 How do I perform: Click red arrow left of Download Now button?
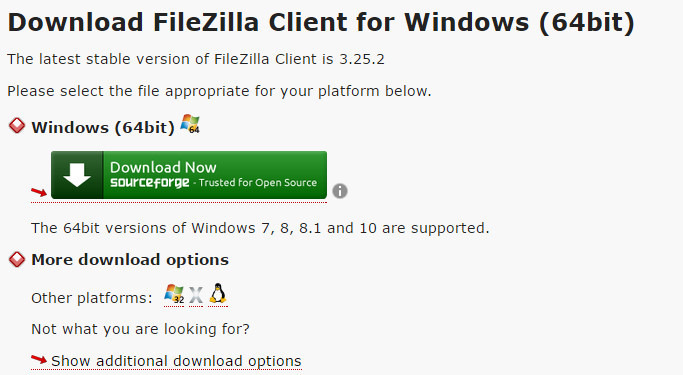[x=39, y=192]
